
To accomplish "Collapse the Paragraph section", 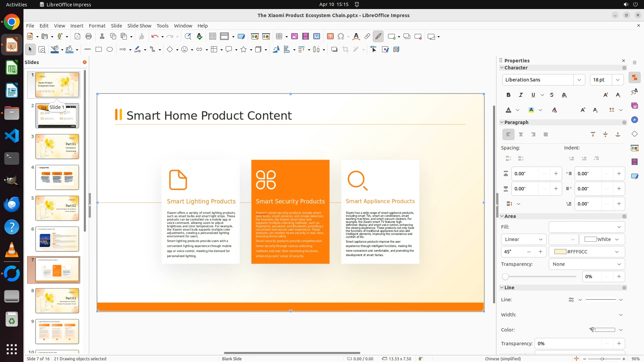I will point(502,122).
